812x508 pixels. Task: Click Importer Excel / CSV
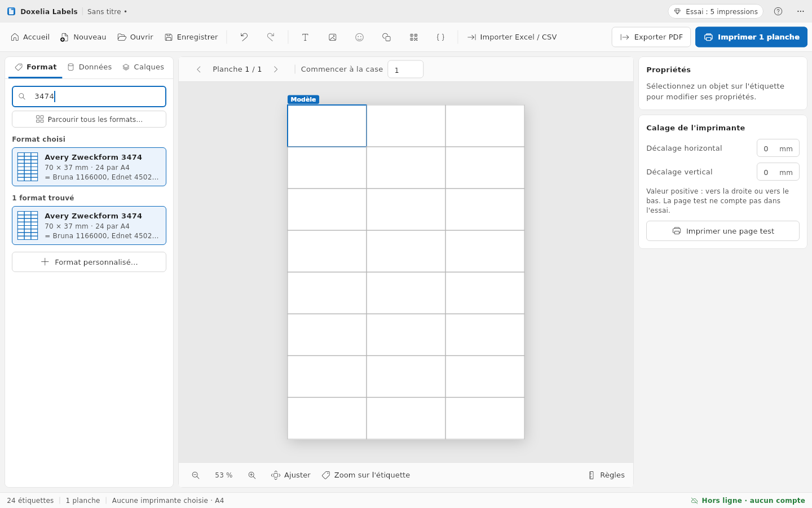tap(512, 37)
